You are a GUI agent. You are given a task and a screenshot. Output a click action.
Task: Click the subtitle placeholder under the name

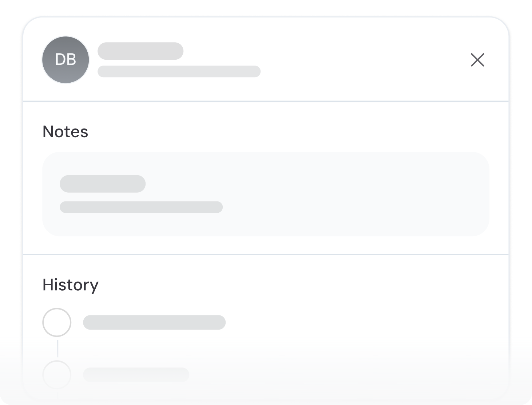click(x=179, y=71)
